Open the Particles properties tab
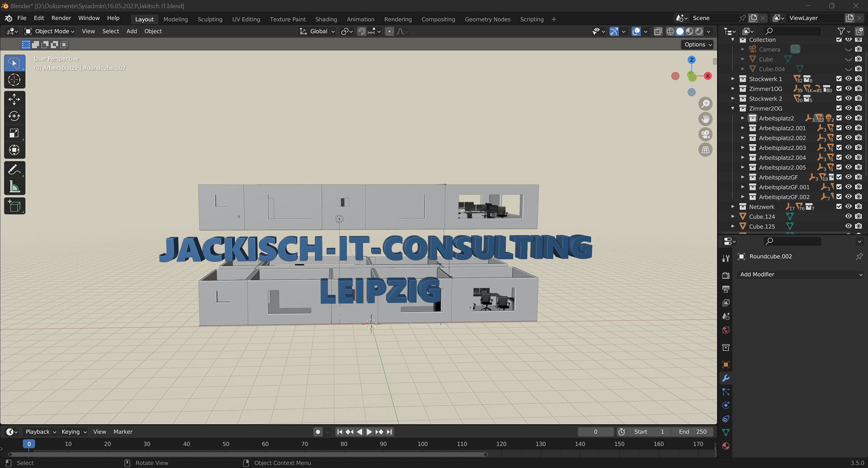Screen dimensions: 868x468 click(x=726, y=392)
